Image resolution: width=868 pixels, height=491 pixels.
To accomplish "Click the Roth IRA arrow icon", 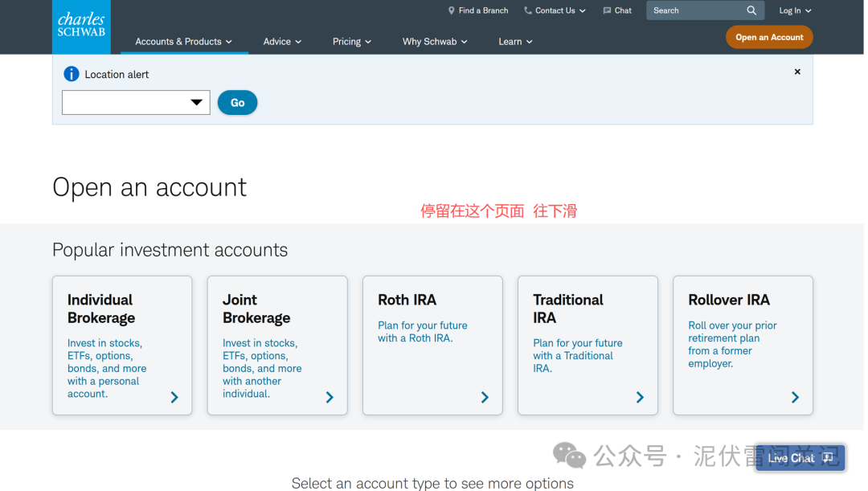I will [x=485, y=397].
